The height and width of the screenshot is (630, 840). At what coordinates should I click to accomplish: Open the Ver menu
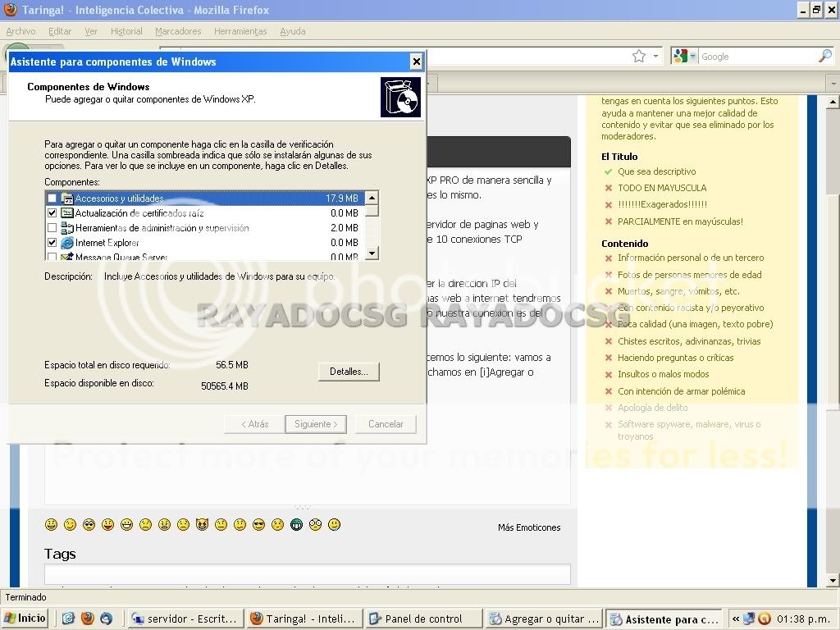[x=90, y=31]
